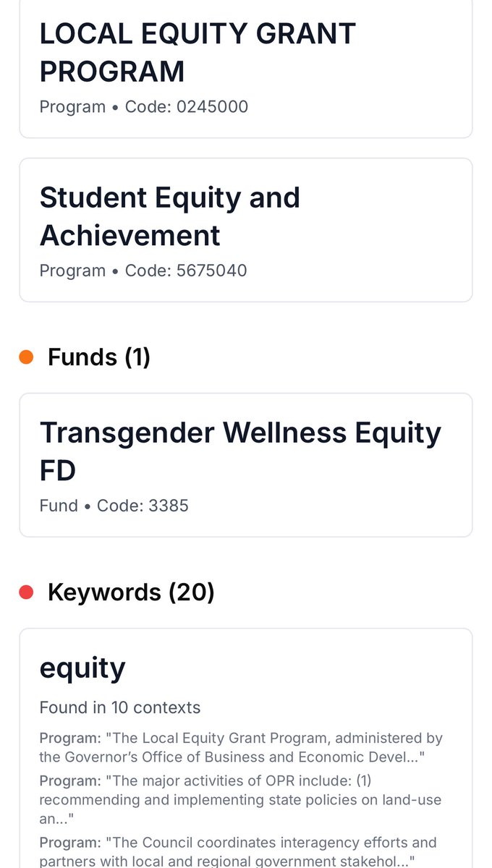Screen dimensions: 492x868
Task: Click the Transgender Wellness Equity FD title text
Action: coord(240,451)
